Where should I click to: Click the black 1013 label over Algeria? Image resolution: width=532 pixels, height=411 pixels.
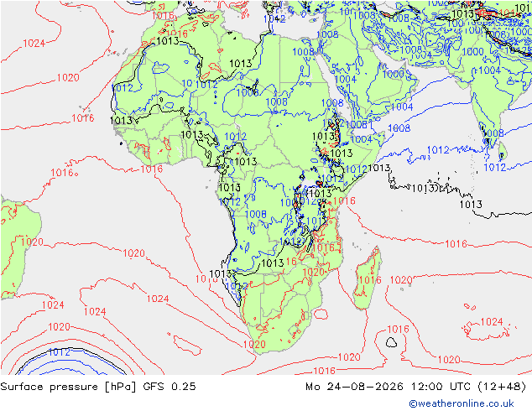pyautogui.click(x=241, y=64)
